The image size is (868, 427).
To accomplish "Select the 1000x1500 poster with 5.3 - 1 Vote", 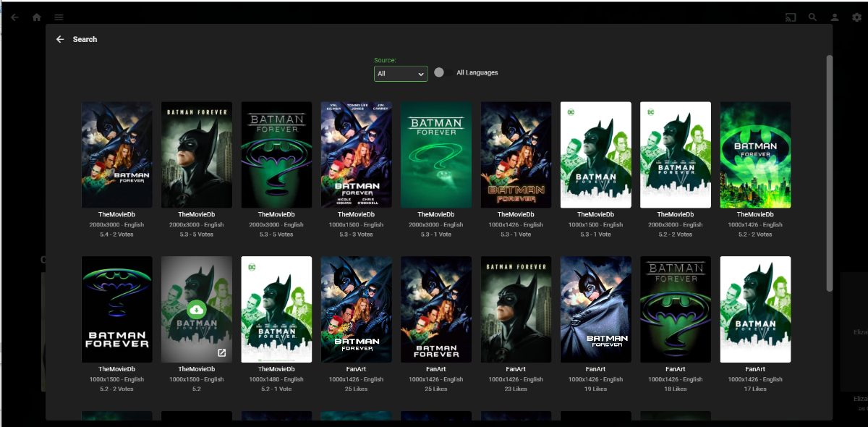I will [x=596, y=155].
